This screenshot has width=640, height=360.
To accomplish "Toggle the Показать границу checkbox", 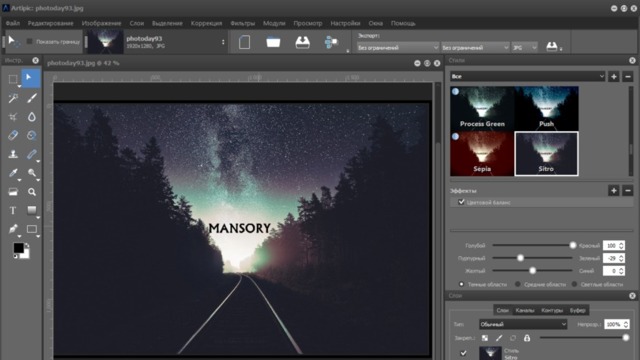I will point(29,42).
